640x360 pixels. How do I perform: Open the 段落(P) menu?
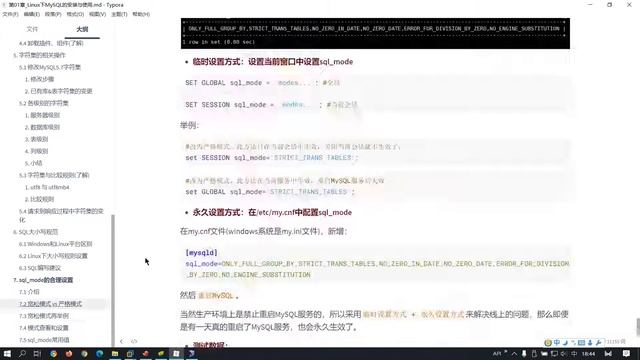point(53,14)
